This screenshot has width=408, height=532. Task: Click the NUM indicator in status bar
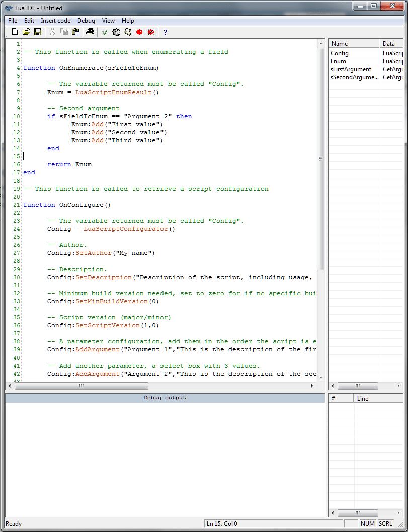tap(368, 523)
